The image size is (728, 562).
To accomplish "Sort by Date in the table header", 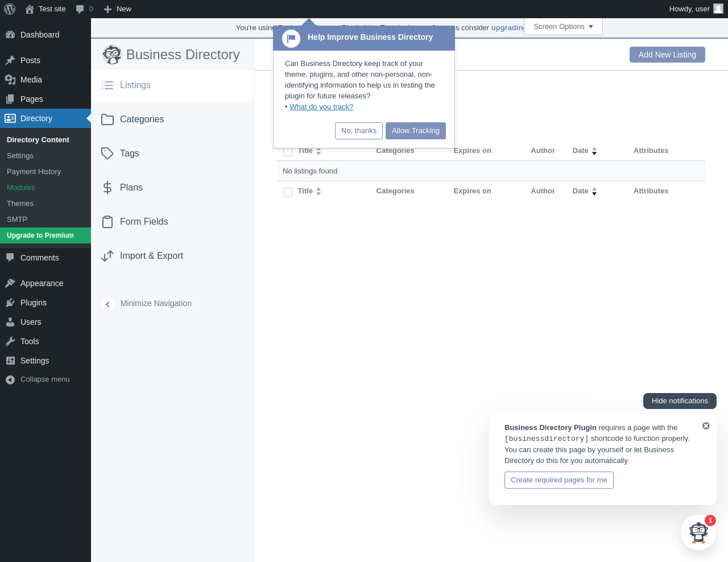I will (585, 151).
